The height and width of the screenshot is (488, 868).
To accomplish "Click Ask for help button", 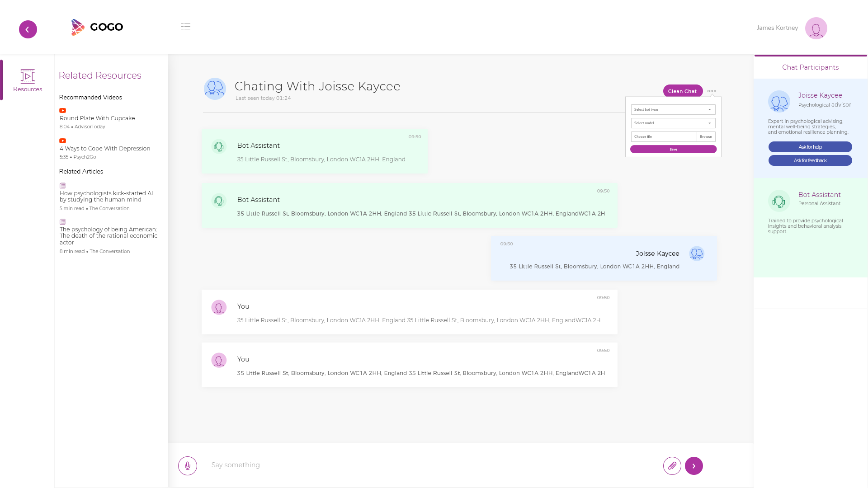I will pyautogui.click(x=810, y=147).
